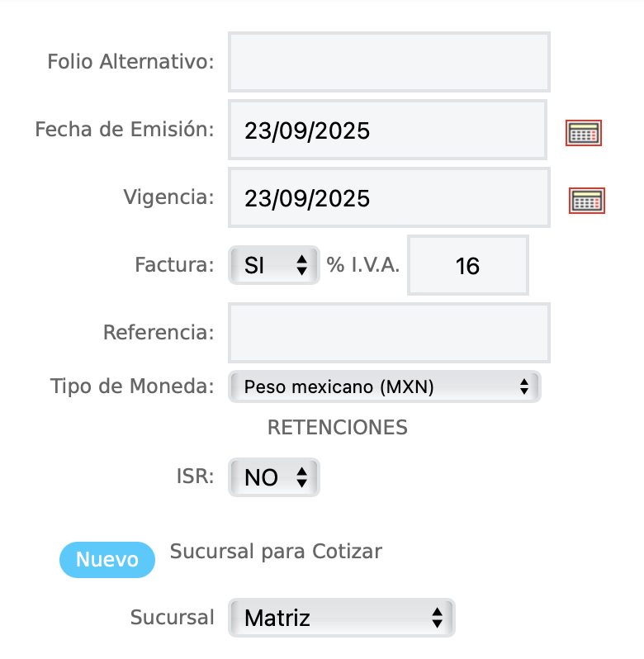The width and height of the screenshot is (644, 659).
Task: Expand the ISR retention dropdown
Action: (x=273, y=477)
